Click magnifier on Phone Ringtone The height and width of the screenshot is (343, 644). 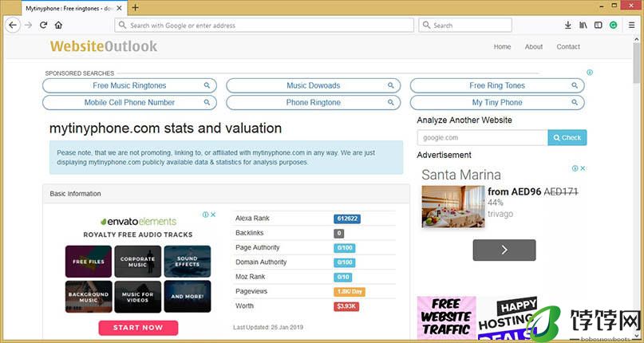point(390,102)
